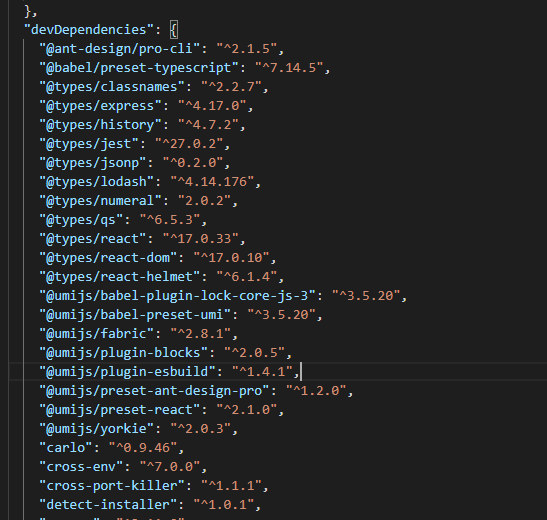Click version "^7.14.5" value
The width and height of the screenshot is (547, 520).
289,68
